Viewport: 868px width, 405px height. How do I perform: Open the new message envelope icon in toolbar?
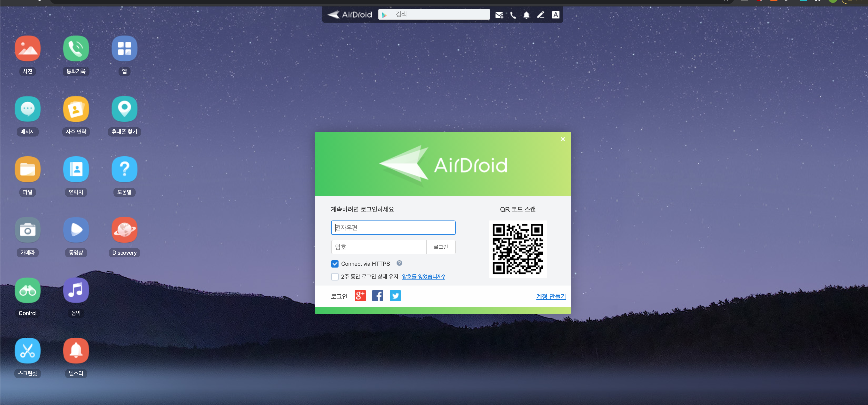(x=499, y=15)
